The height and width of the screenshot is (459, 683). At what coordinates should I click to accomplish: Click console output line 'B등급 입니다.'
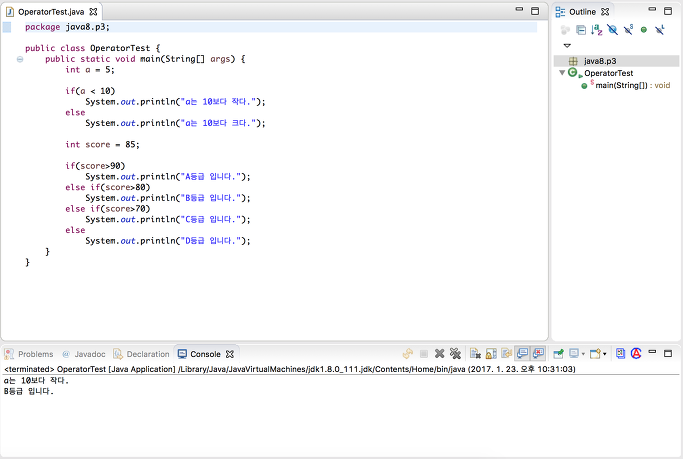point(29,392)
